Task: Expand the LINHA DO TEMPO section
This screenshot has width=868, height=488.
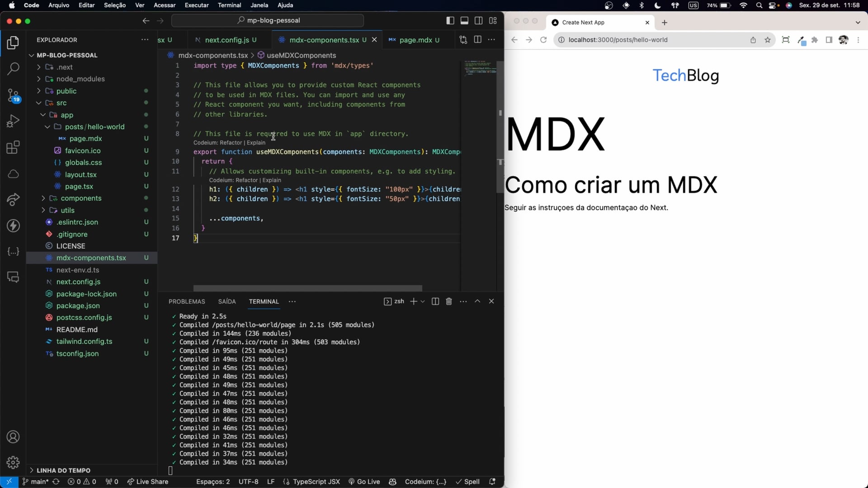Action: [x=63, y=470]
